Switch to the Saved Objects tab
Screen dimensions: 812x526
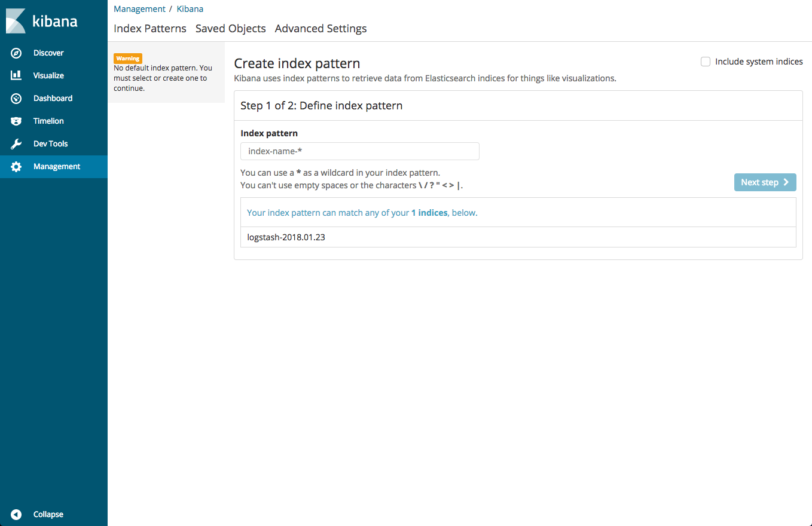(231, 29)
